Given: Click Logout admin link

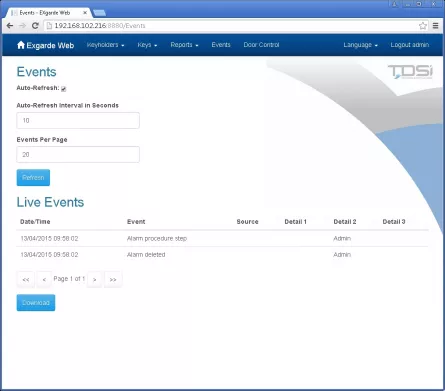Looking at the screenshot, I should 410,45.
